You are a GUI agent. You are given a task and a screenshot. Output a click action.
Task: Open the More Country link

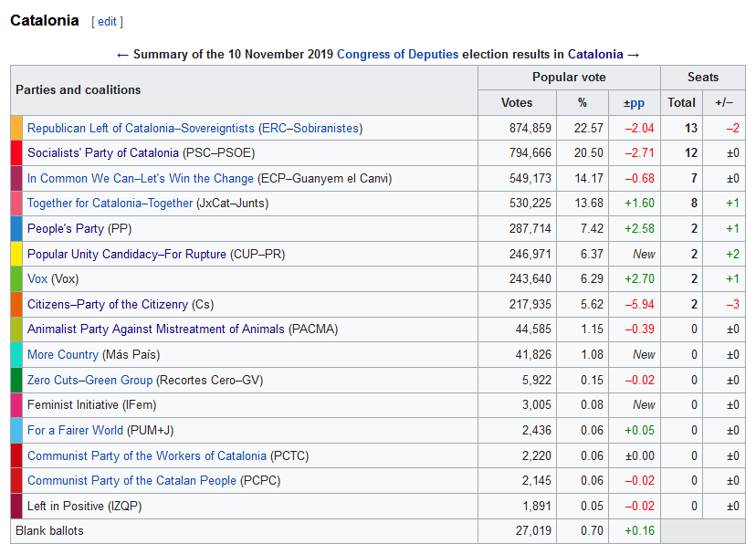point(63,355)
